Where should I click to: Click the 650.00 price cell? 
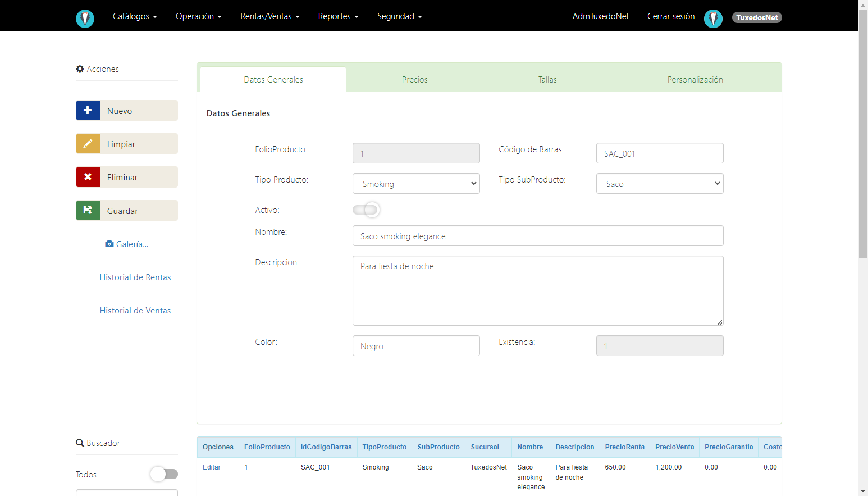click(615, 467)
